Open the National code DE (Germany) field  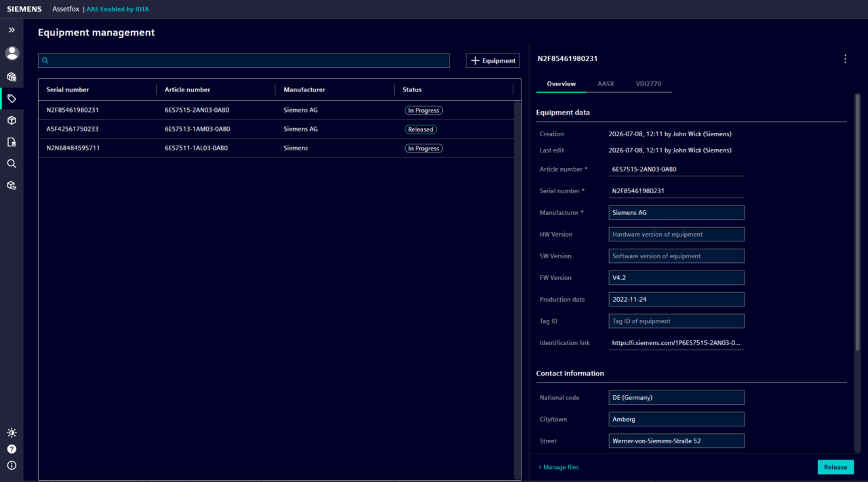point(676,397)
